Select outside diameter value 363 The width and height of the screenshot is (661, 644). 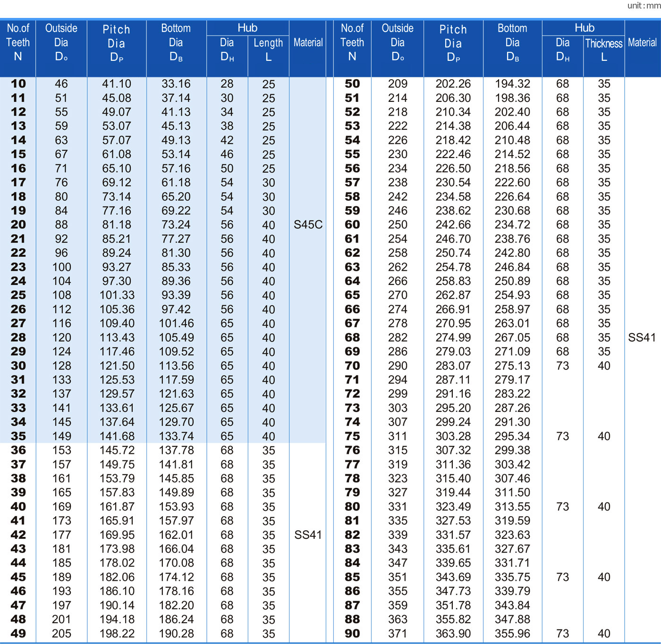(x=398, y=619)
